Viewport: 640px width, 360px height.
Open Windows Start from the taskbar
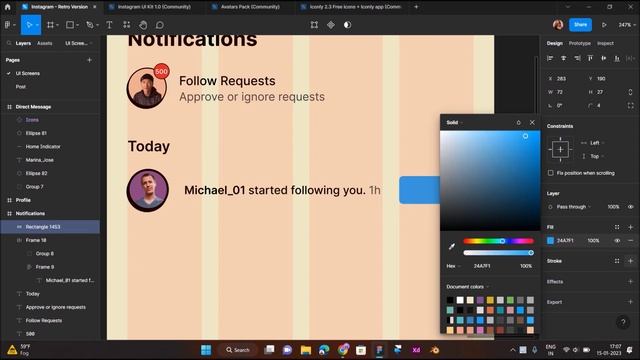[x=206, y=350]
